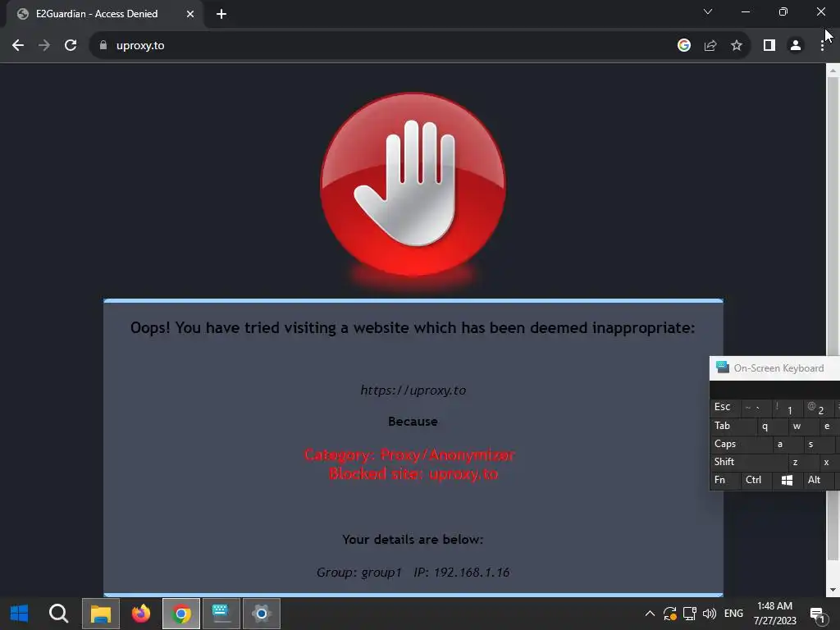The height and width of the screenshot is (630, 840).
Task: Toggle Alt on the On-Screen Keyboard
Action: [818, 480]
